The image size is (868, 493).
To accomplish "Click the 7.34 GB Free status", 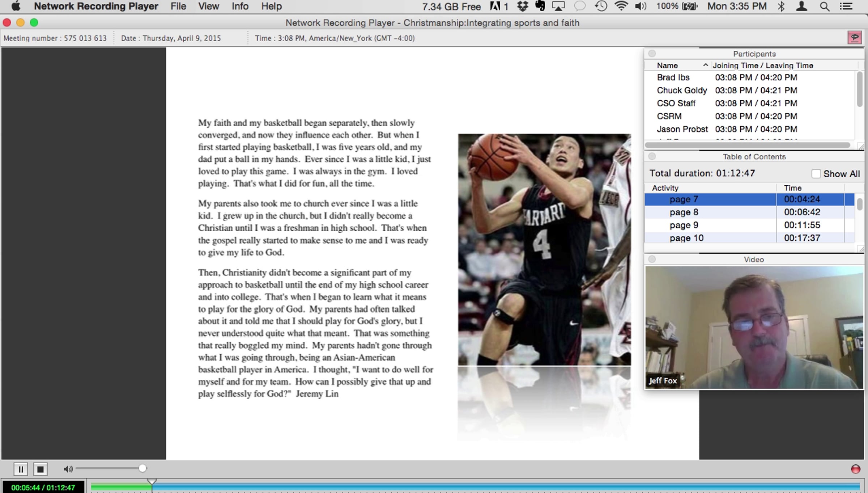I will tap(451, 7).
